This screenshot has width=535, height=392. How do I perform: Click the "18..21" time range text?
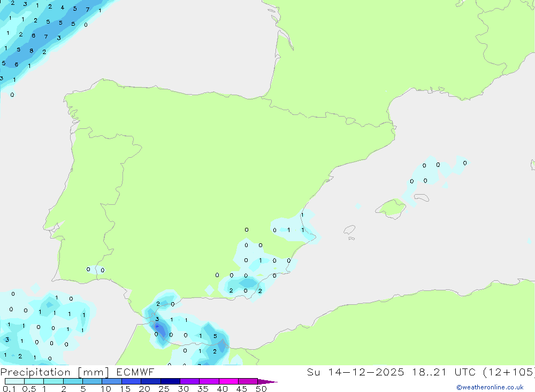point(429,372)
